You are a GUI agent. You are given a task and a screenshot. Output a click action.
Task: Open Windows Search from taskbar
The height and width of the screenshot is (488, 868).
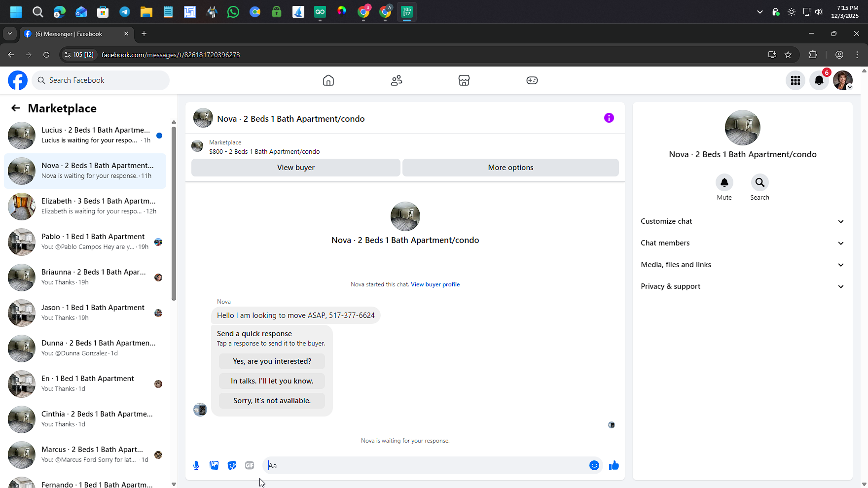click(38, 12)
